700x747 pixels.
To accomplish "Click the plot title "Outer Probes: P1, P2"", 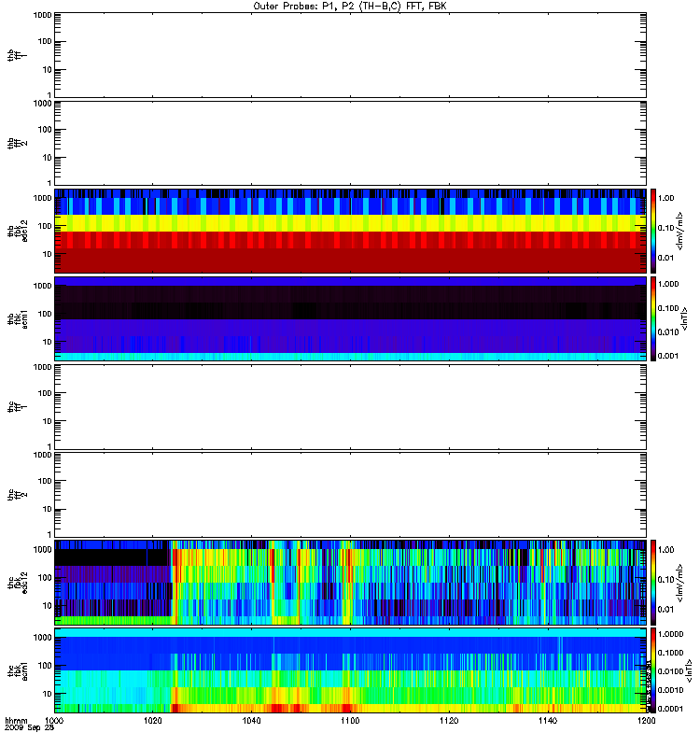I will (349, 6).
